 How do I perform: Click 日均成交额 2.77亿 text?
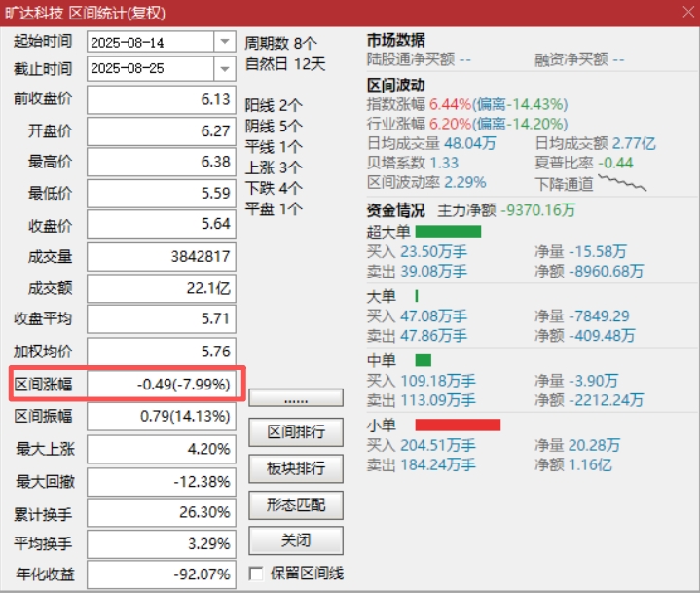click(596, 143)
